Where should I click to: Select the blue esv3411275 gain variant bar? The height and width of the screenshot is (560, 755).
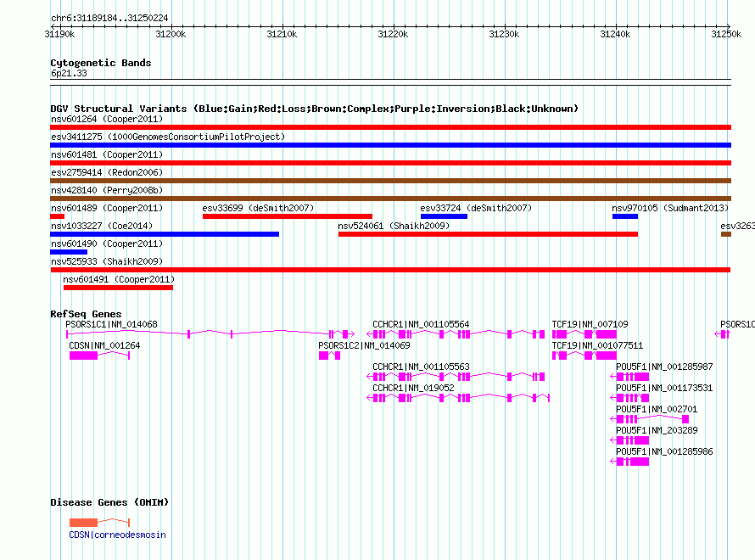[390, 145]
